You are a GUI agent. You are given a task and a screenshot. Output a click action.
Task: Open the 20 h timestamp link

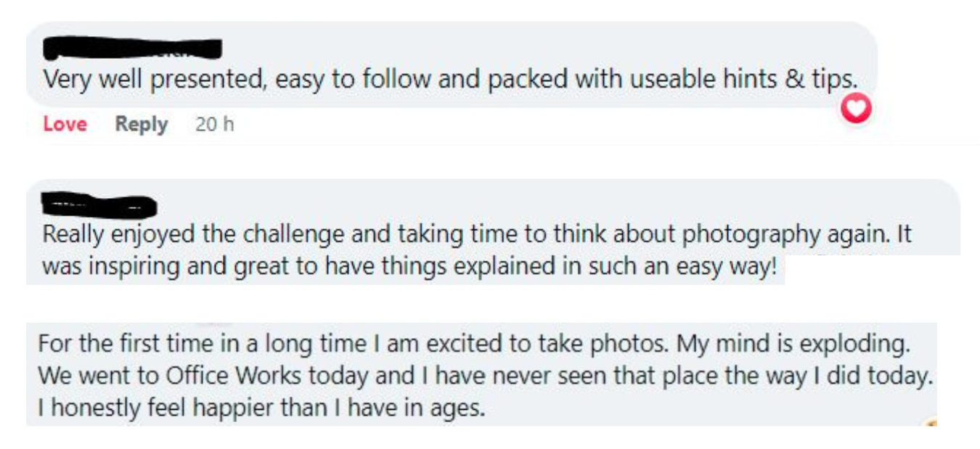coord(215,125)
